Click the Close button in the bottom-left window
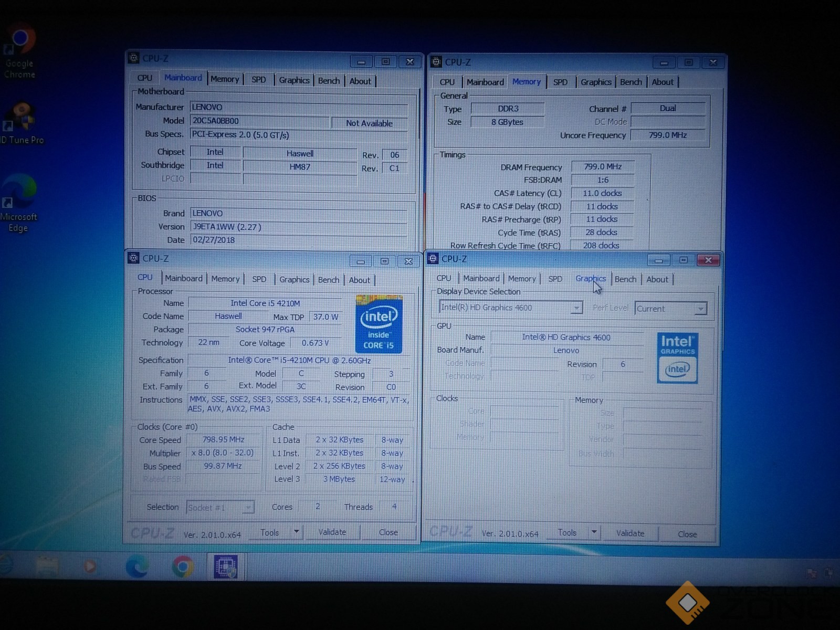840x630 pixels. [x=388, y=532]
